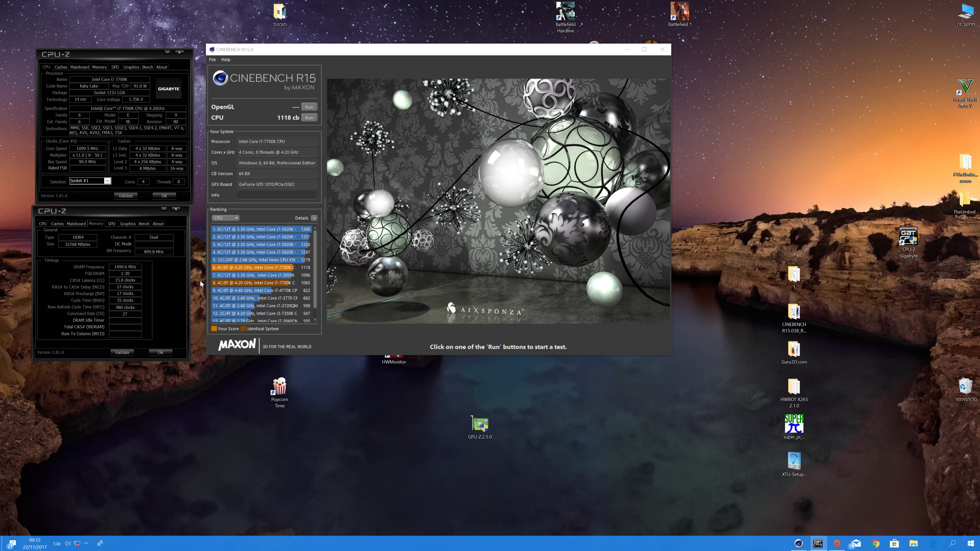Image resolution: width=980 pixels, height=551 pixels.
Task: Open Microsoft Store from taskbar
Action: coord(895,543)
